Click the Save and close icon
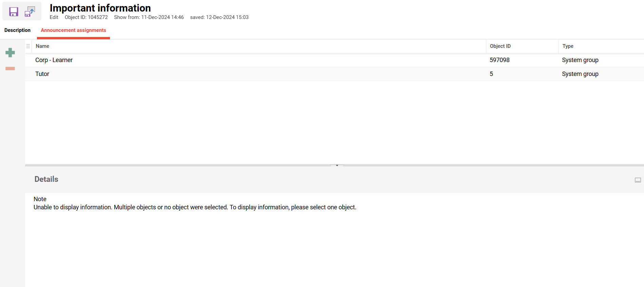The image size is (644, 287). tap(30, 12)
